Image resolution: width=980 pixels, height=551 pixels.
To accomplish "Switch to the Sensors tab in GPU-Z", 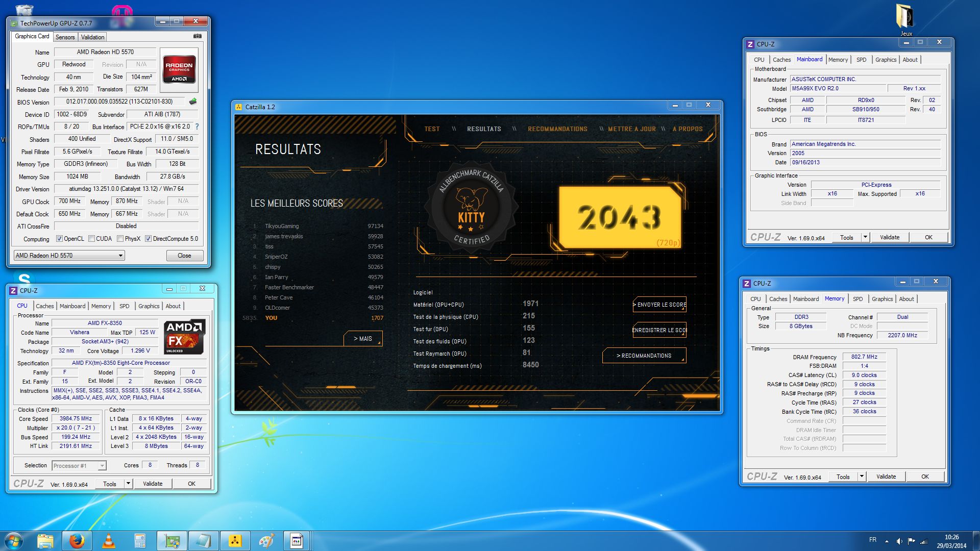I will [x=65, y=37].
